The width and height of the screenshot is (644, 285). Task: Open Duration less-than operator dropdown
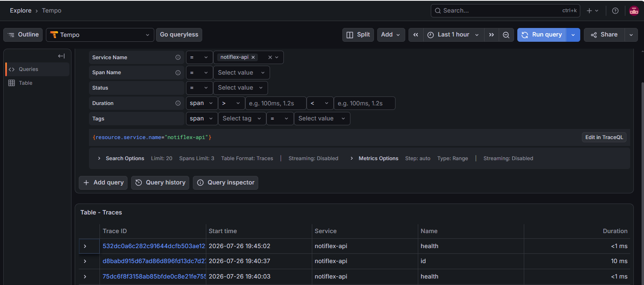click(320, 103)
